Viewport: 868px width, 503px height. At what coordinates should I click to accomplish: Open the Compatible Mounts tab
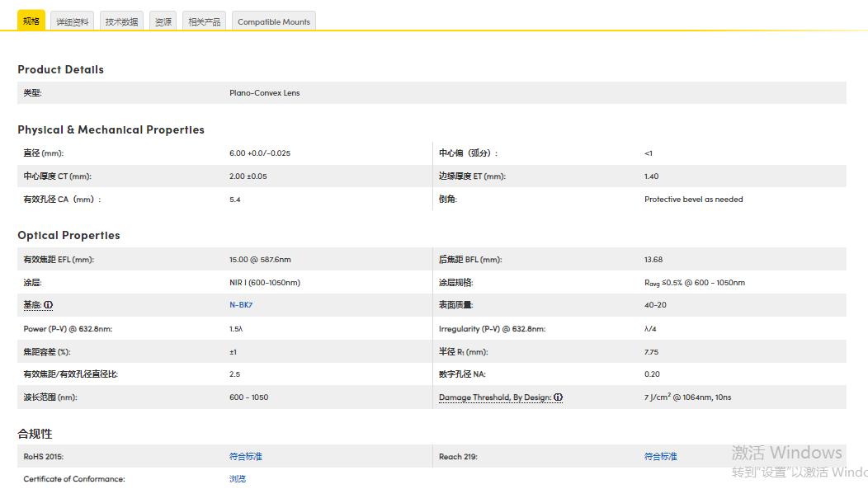[x=274, y=21]
